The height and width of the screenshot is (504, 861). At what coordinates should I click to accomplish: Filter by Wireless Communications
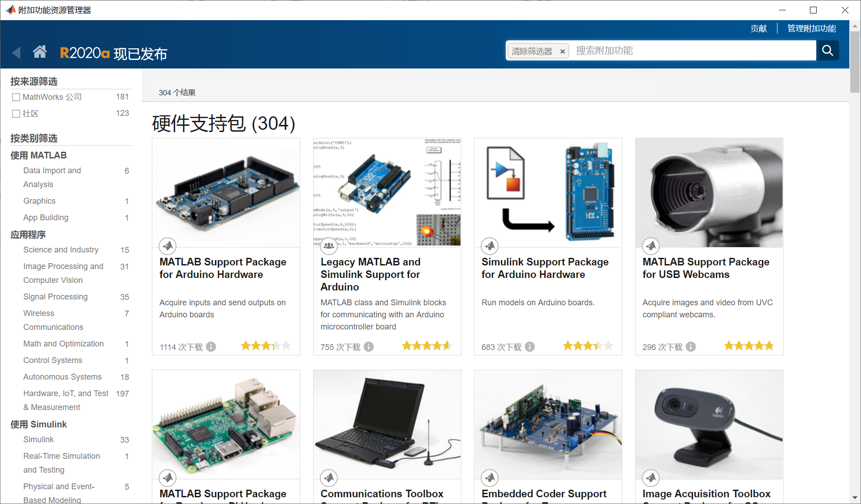click(53, 320)
